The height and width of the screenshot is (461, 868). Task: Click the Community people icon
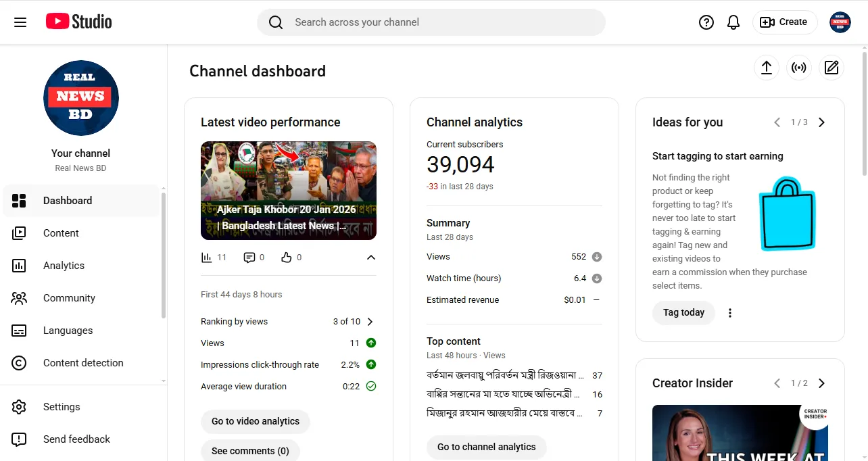point(19,298)
